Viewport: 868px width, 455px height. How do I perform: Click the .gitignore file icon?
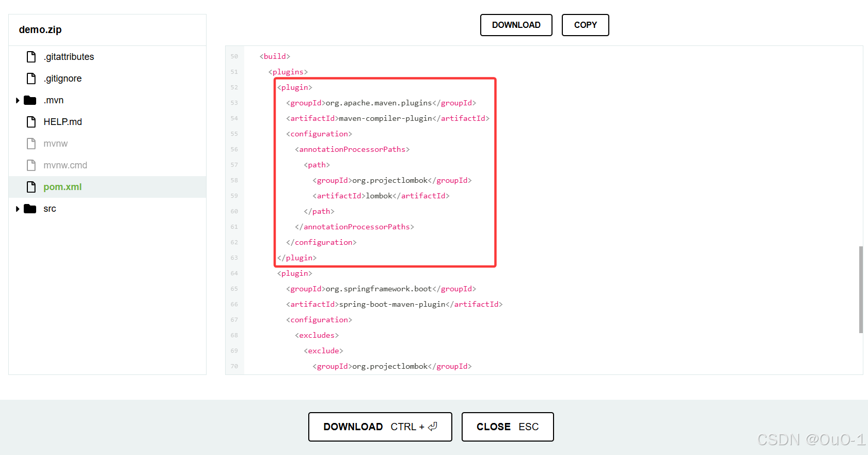pyautogui.click(x=31, y=79)
